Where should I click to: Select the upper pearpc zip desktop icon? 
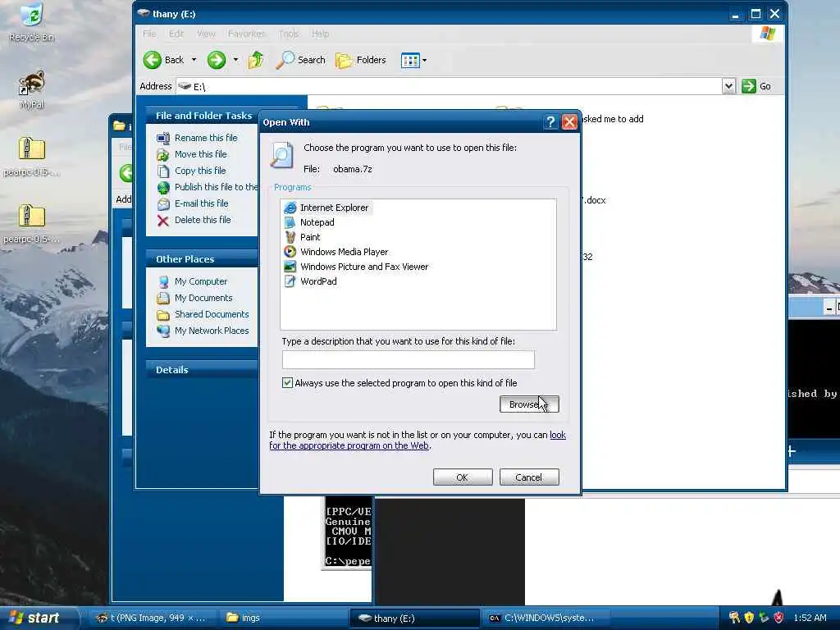click(x=32, y=157)
